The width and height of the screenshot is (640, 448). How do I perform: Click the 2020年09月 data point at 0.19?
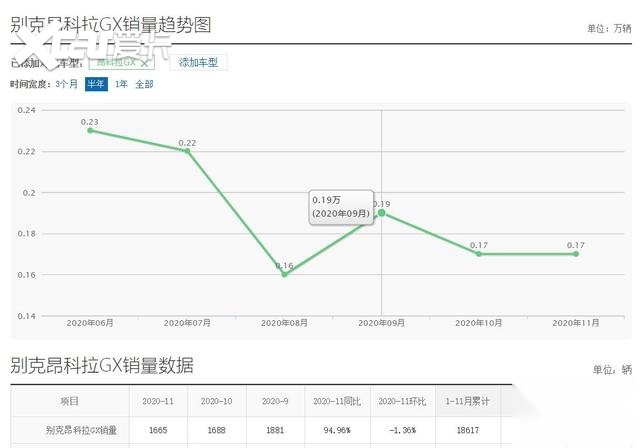point(381,212)
